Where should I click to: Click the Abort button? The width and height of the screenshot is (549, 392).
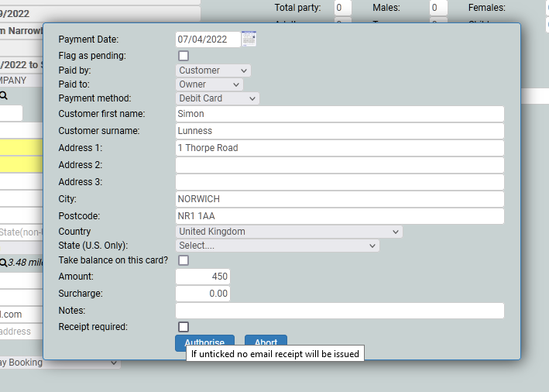(x=266, y=342)
